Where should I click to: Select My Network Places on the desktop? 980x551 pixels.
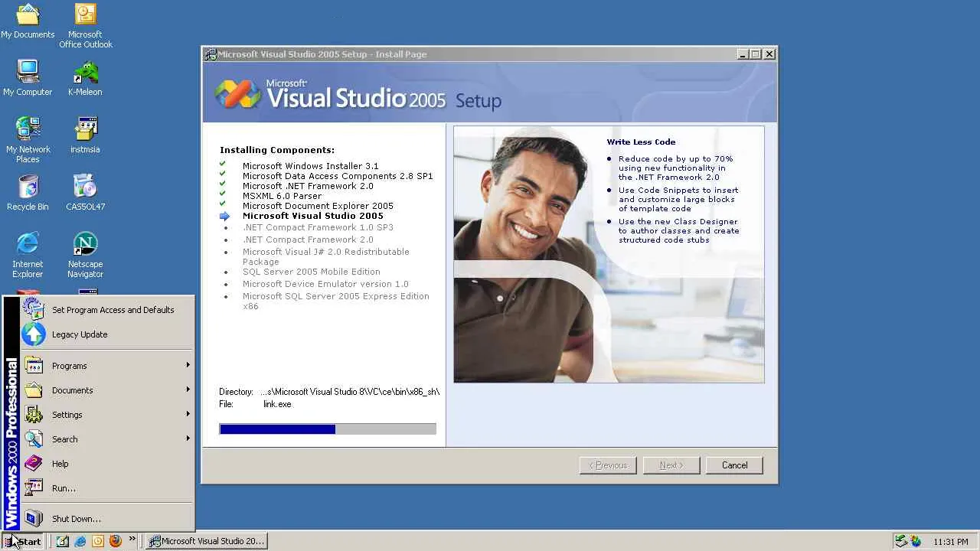pos(28,139)
